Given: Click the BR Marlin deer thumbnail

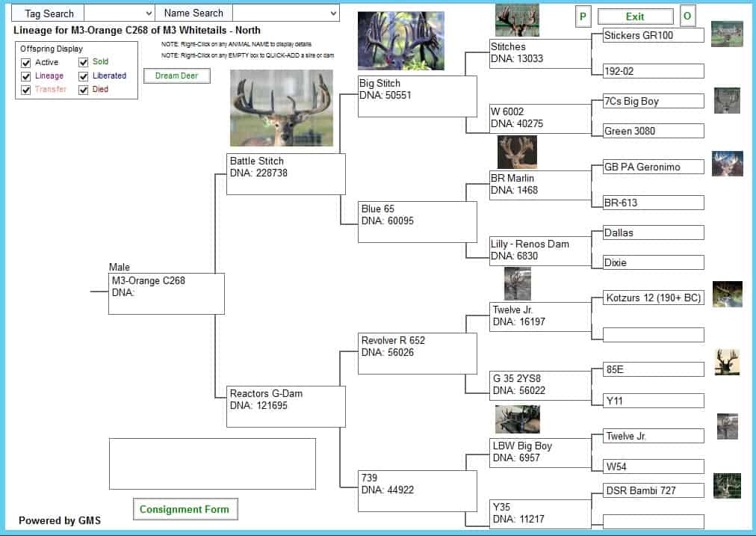Looking at the screenshot, I should (517, 153).
